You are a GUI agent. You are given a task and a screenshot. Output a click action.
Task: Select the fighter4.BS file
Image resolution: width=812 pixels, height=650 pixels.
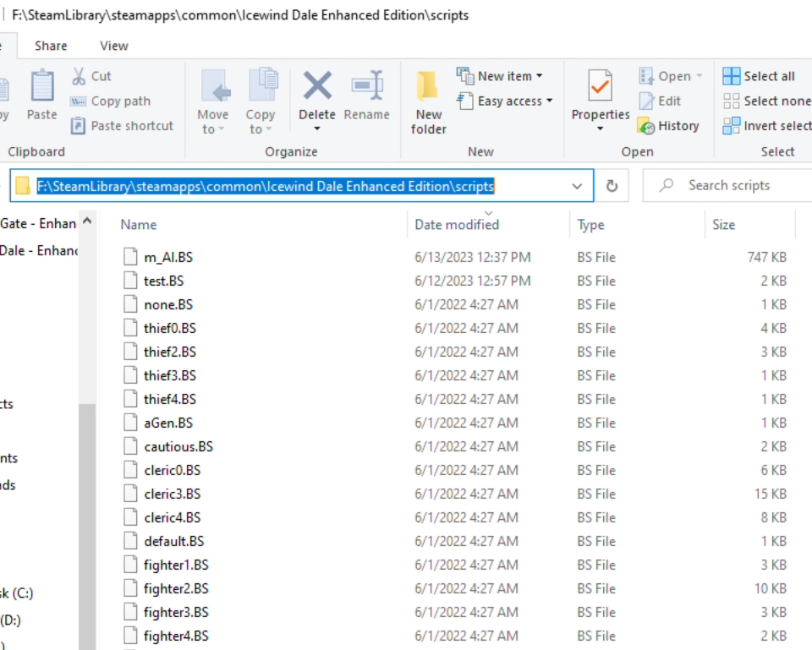coord(176,636)
